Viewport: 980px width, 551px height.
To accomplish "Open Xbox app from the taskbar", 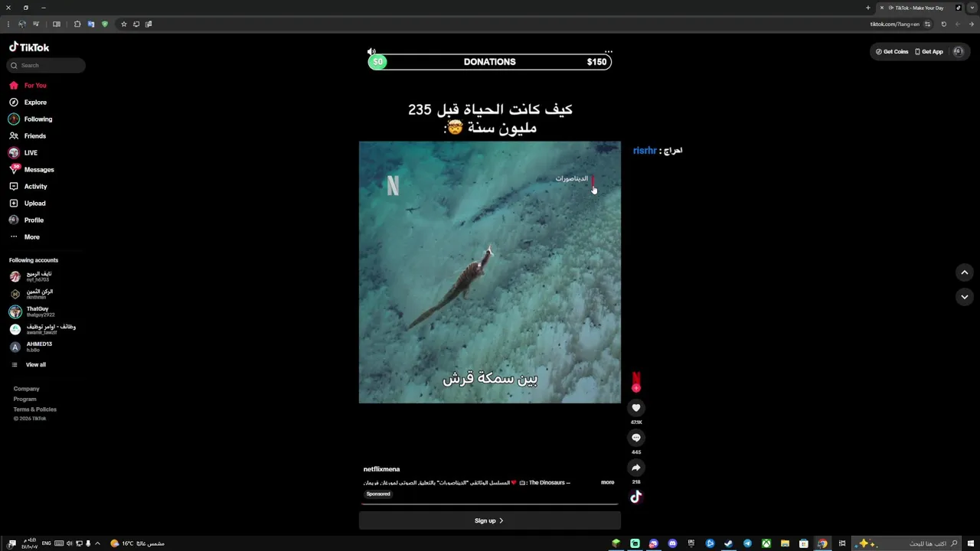I will 766,543.
